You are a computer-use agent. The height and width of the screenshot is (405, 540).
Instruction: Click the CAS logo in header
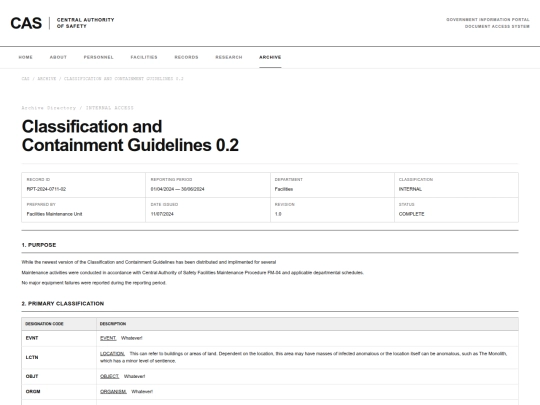26,23
